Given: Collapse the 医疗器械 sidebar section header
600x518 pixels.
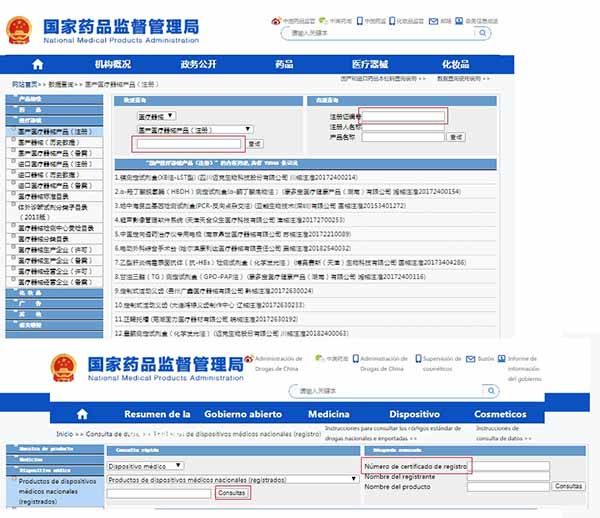Looking at the screenshot, I should tap(54, 121).
